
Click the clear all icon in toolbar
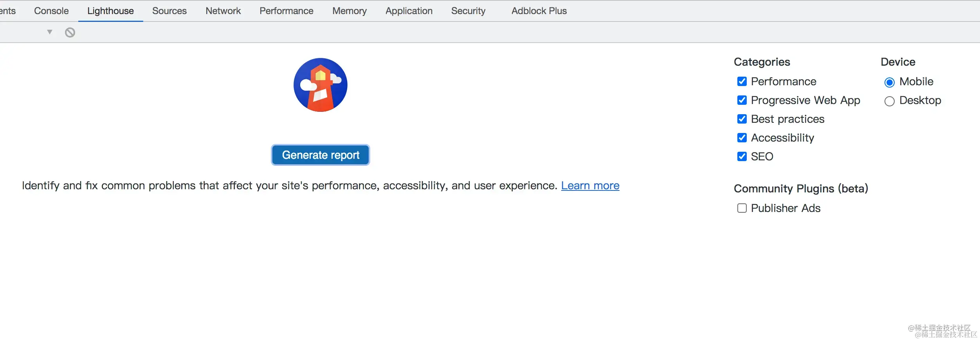pyautogui.click(x=70, y=32)
